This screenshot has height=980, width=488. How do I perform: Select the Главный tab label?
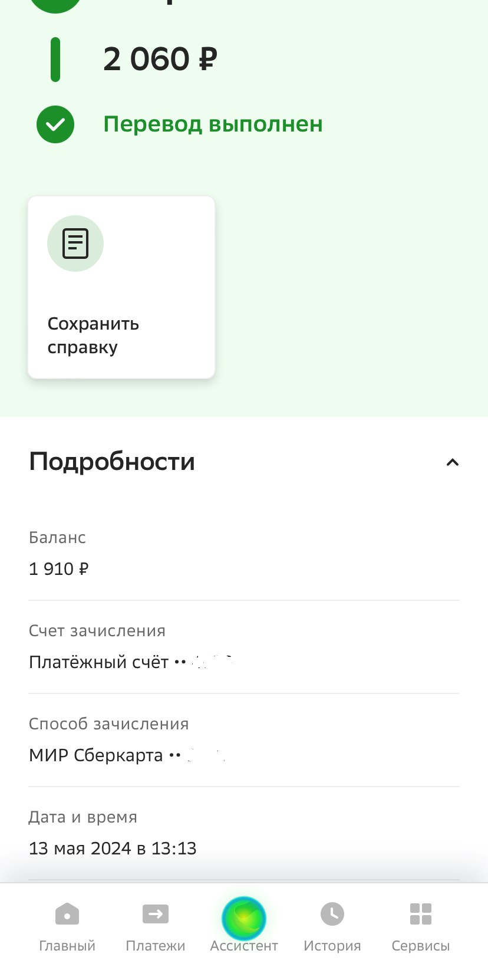click(x=67, y=946)
